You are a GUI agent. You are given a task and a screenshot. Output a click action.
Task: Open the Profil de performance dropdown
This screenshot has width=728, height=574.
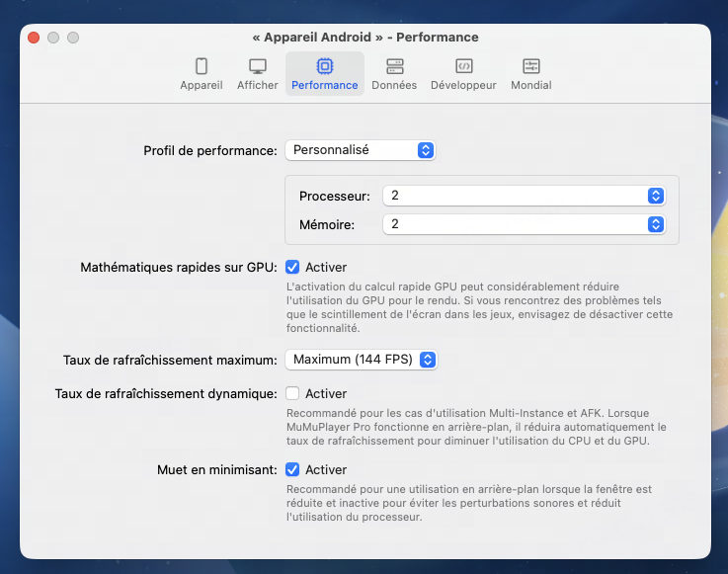[x=361, y=150]
